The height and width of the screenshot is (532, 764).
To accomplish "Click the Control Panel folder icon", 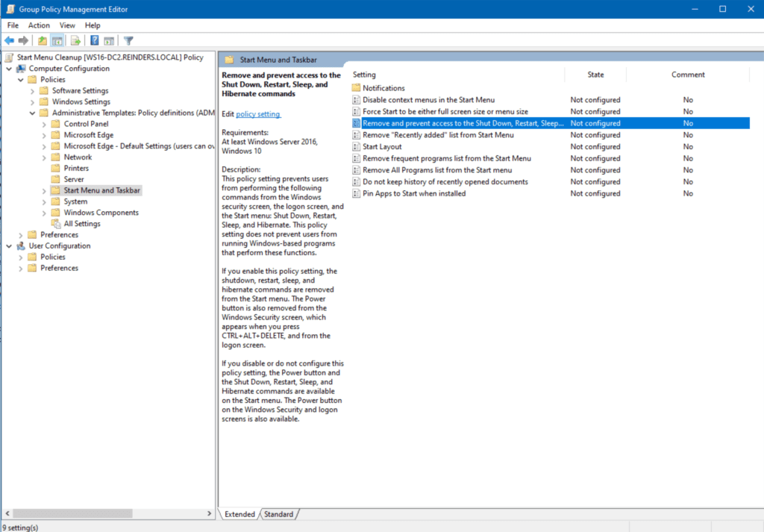I will [55, 124].
